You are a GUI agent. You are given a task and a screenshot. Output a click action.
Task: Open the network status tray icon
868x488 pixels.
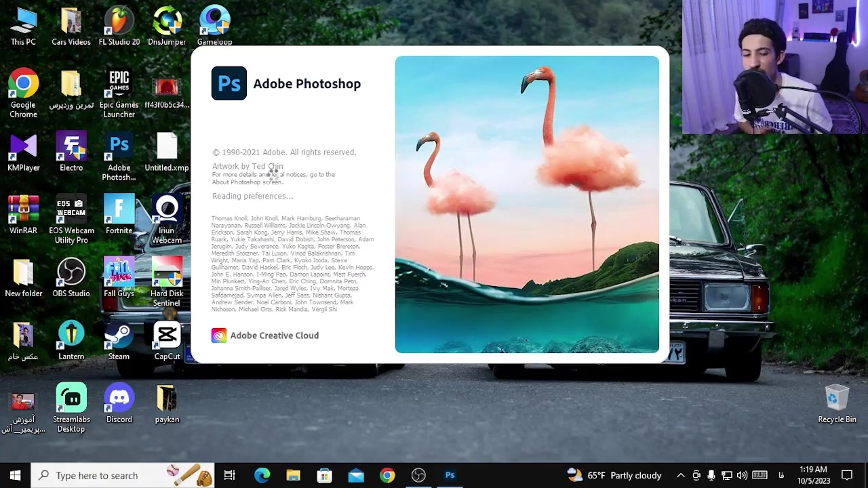point(727,475)
